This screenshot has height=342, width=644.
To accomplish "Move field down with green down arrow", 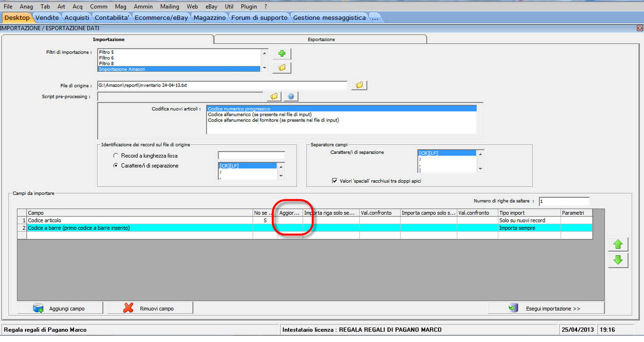I will 618,260.
